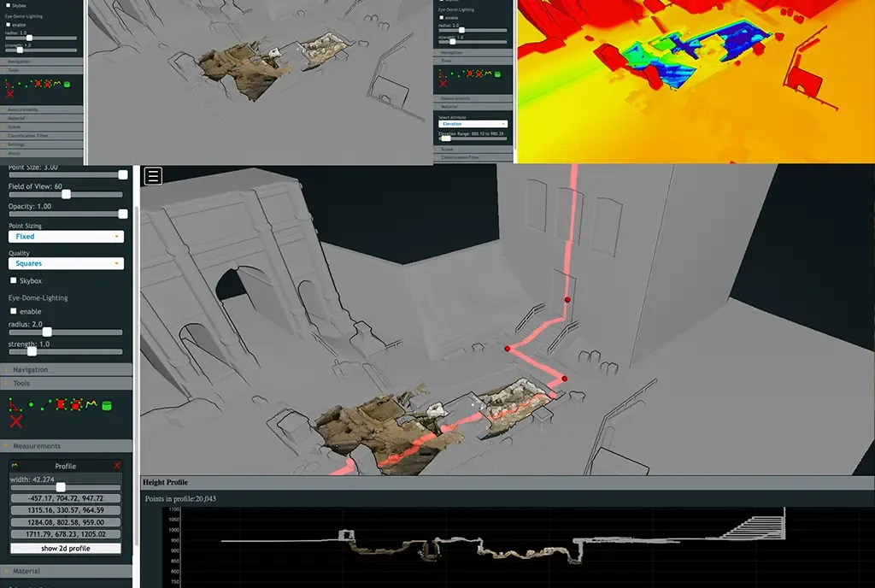Image resolution: width=875 pixels, height=588 pixels.
Task: Select the area measurement tool above the Profile box
Action: coord(61,404)
